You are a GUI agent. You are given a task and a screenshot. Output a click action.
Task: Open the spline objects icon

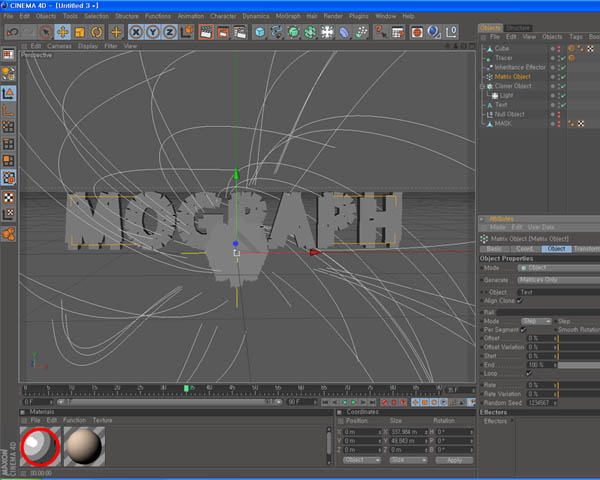coord(277,32)
